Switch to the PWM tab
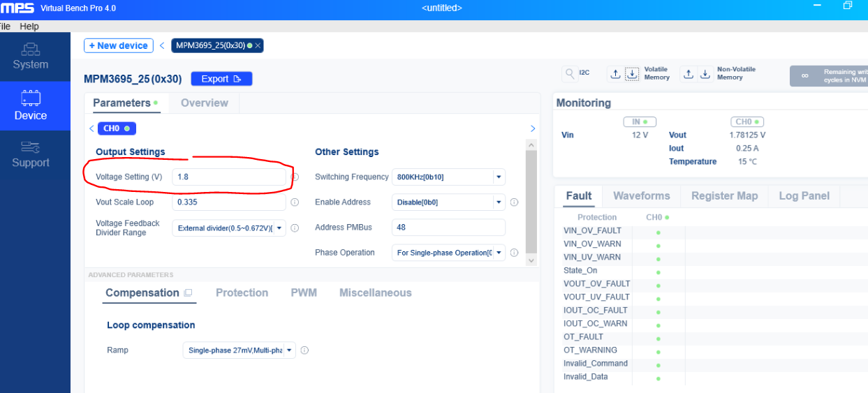 coord(304,293)
